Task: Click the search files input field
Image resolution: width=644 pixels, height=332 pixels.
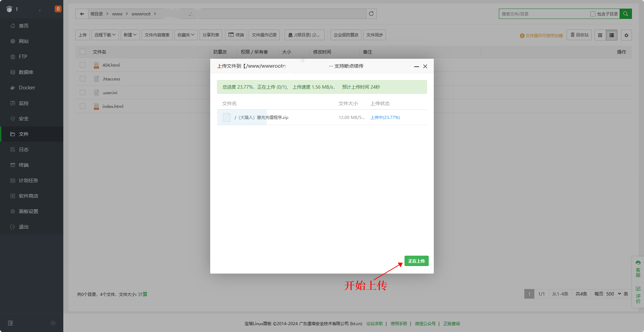Action: (544, 14)
